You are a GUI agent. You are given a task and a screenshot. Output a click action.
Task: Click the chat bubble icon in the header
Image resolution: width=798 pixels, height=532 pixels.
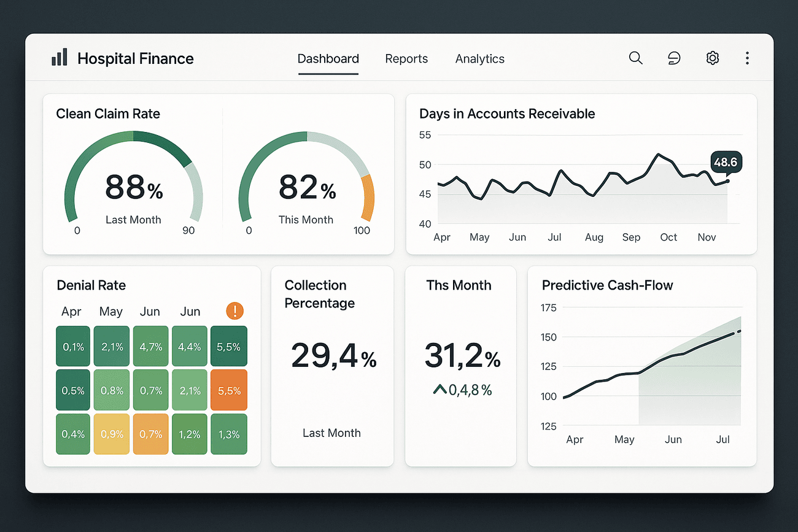coord(673,58)
